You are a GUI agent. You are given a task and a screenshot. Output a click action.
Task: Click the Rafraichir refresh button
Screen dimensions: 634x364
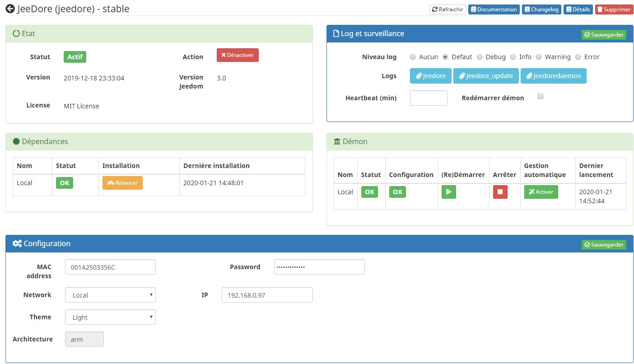[448, 9]
